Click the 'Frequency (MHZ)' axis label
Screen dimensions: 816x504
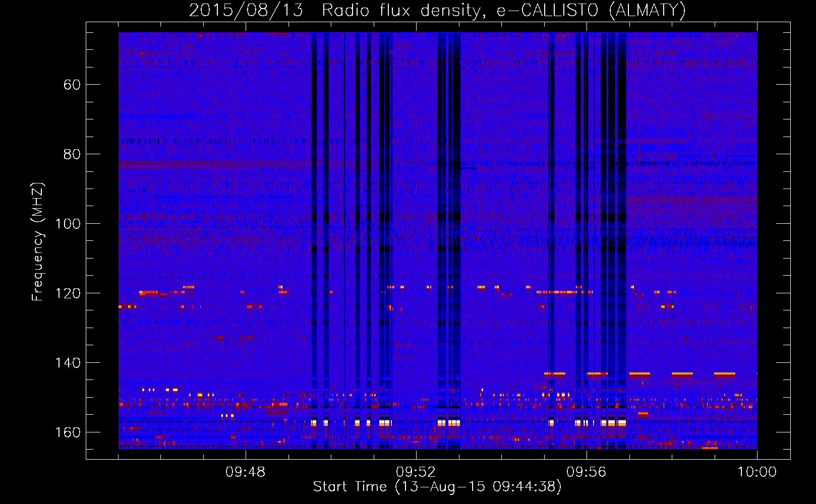[x=38, y=242]
